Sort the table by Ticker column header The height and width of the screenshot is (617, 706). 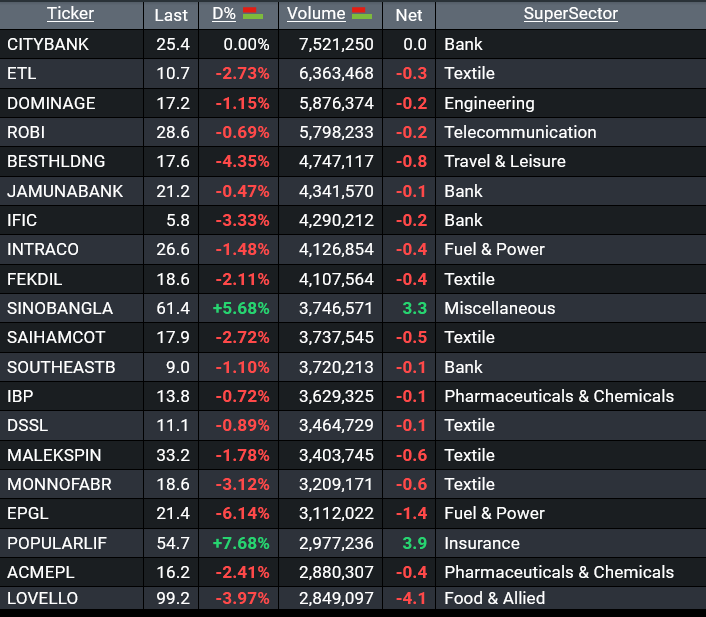(71, 14)
